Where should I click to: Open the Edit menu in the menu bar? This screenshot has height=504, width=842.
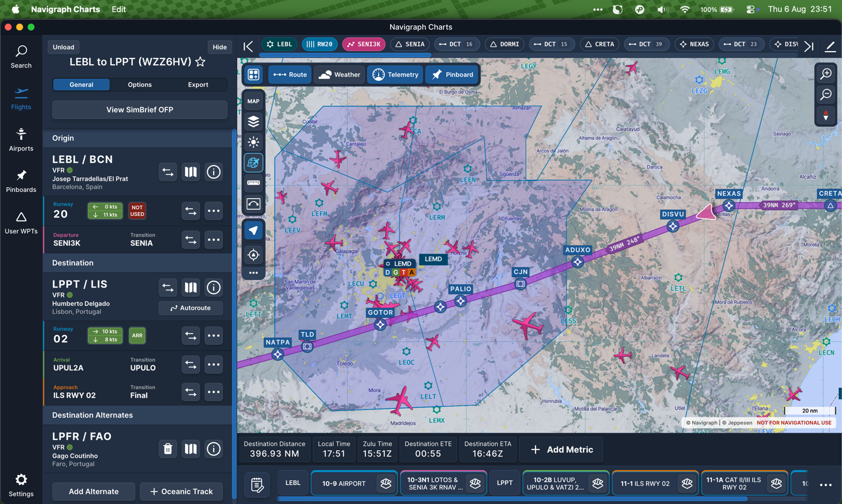119,9
